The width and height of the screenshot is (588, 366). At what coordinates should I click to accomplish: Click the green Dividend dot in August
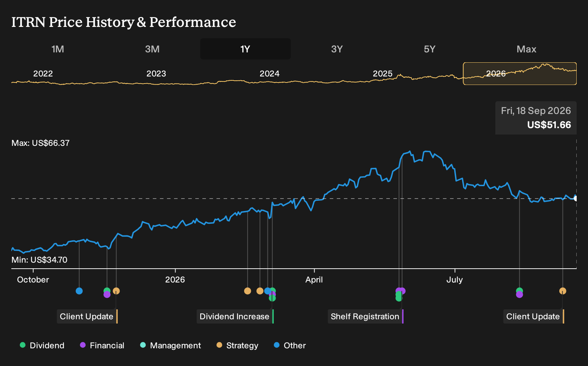click(x=519, y=291)
